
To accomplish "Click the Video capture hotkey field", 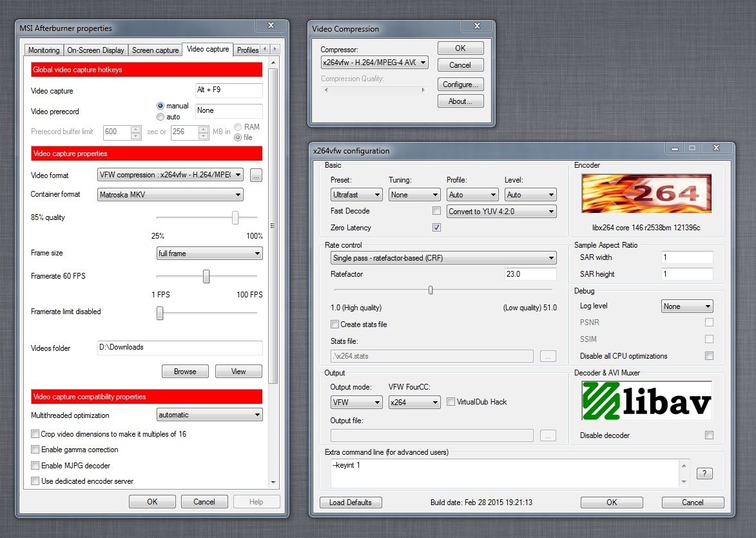I will coord(229,90).
